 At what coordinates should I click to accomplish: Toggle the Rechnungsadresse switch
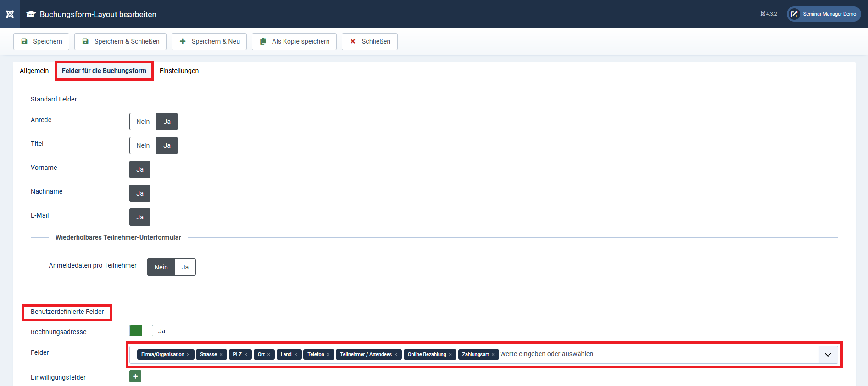[141, 331]
